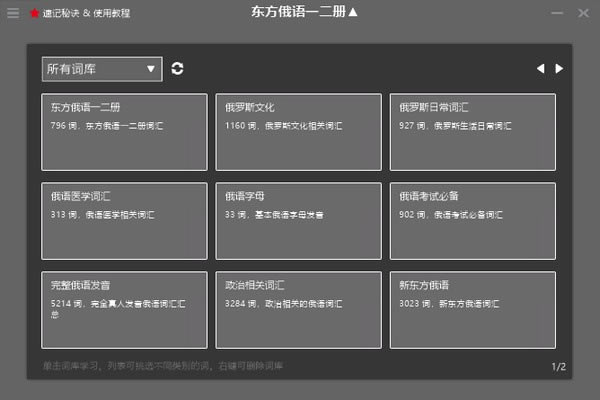Viewport: 600px width, 400px height.
Task: Open the hamburger menu icon
Action: [x=13, y=13]
